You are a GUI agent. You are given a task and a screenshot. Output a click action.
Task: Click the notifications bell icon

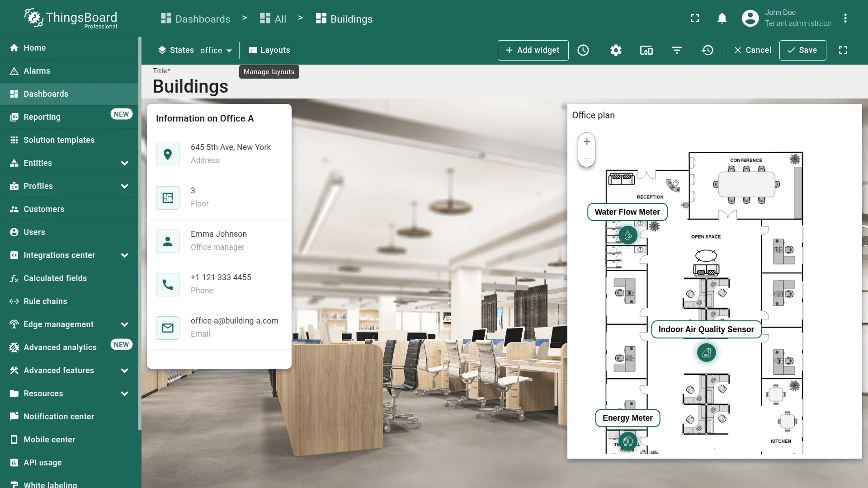pyautogui.click(x=722, y=18)
